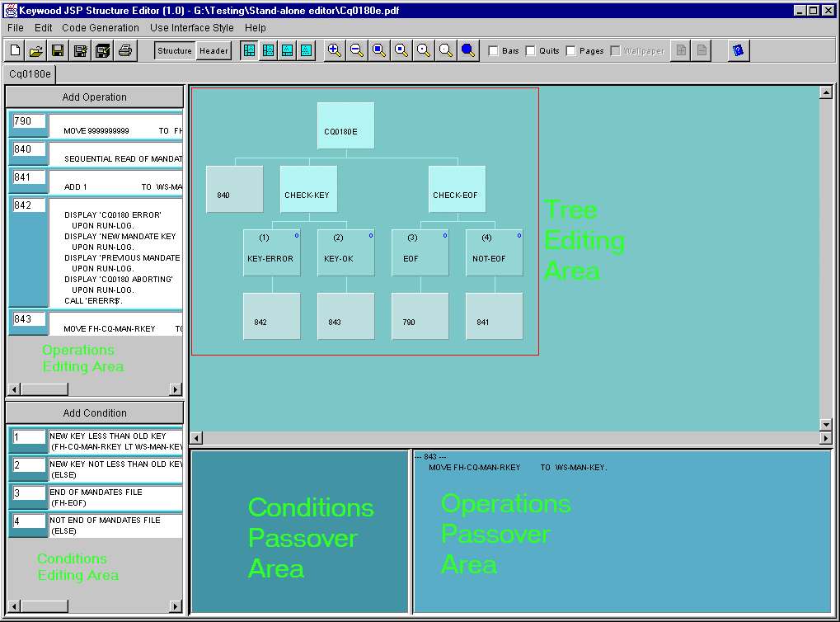Click the operation number field 842

click(29, 205)
